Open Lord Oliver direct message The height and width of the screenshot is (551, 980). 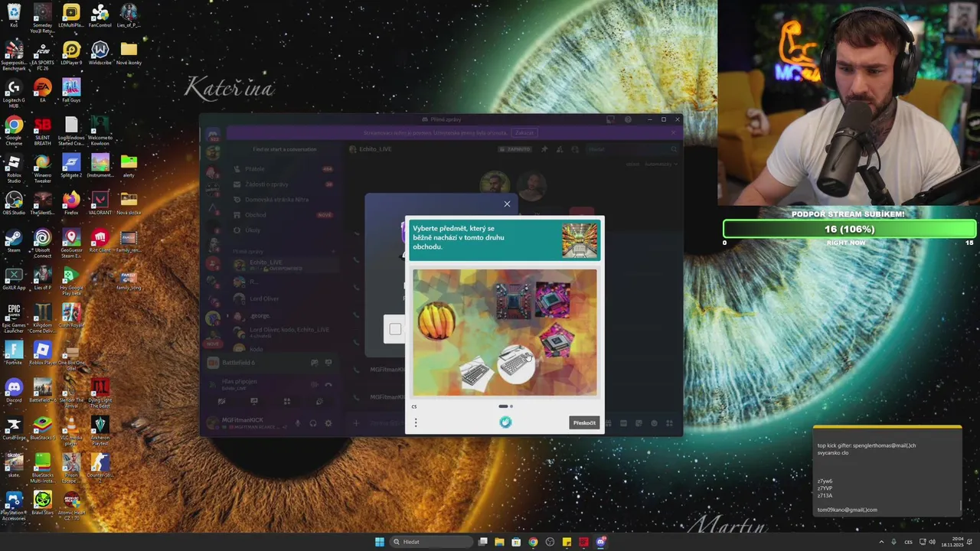click(x=285, y=298)
